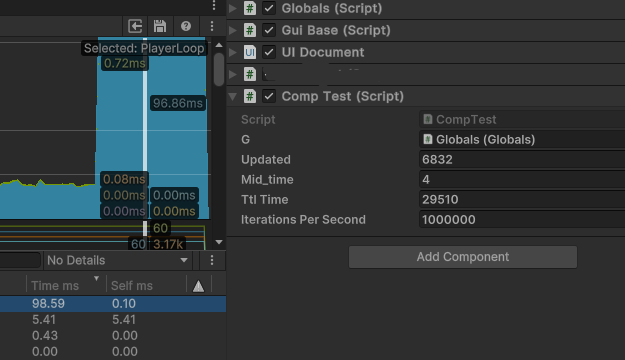Image resolution: width=625 pixels, height=360 pixels.
Task: Disable the Globals script checkbox
Action: coord(269,8)
